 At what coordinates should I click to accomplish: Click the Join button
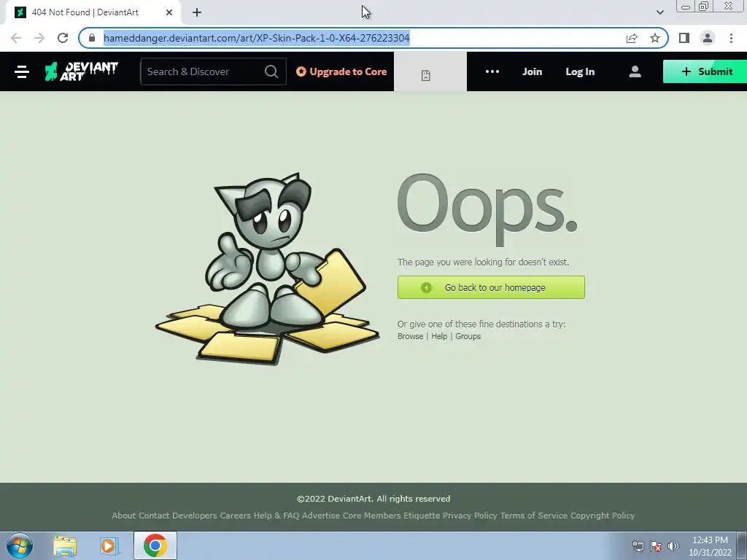coord(532,72)
